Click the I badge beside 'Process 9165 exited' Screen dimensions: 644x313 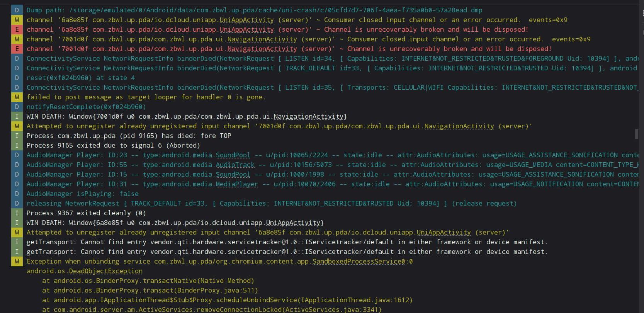(x=17, y=145)
